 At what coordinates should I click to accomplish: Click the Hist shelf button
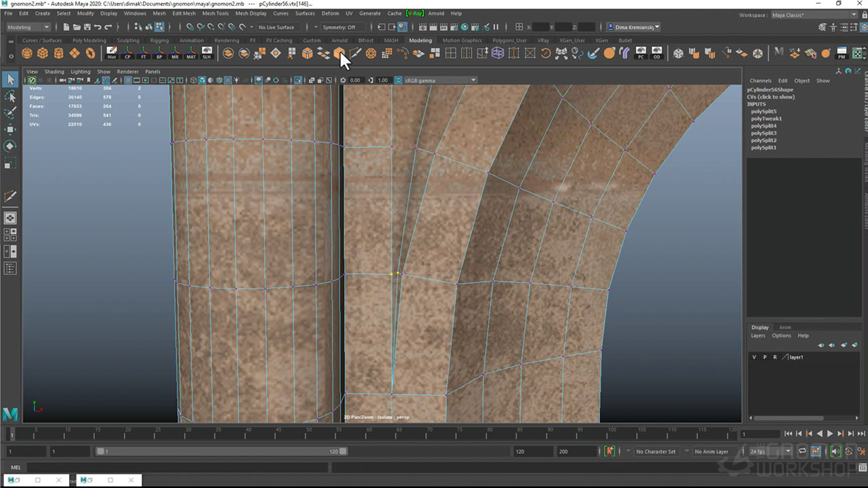click(x=112, y=53)
